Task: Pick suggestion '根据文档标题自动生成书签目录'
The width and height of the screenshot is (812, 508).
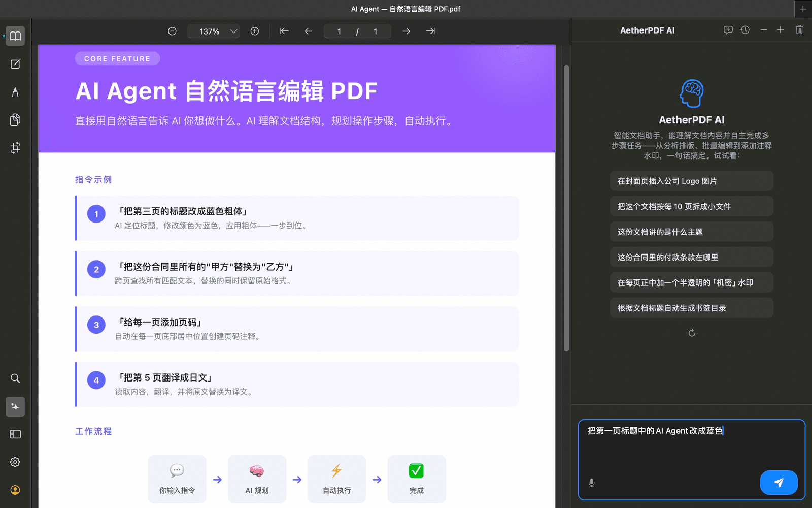Action: tap(692, 308)
